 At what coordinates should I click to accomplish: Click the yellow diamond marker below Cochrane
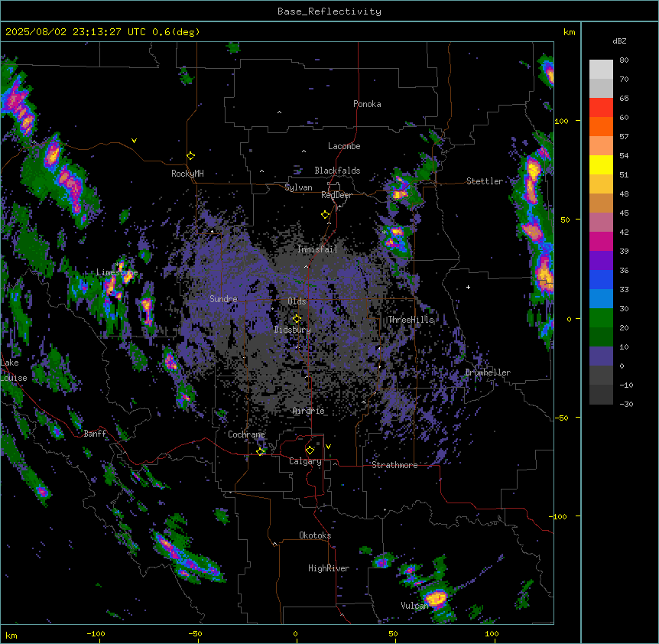click(x=261, y=451)
